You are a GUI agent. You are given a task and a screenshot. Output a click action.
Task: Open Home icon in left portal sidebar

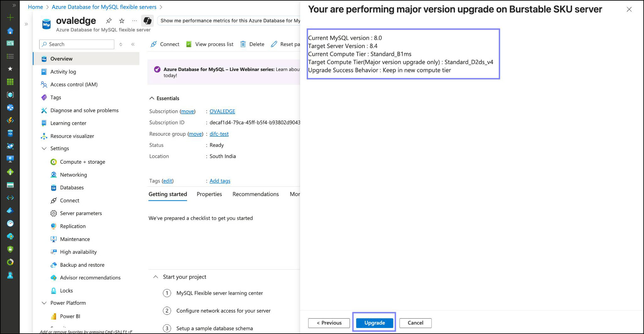(10, 31)
